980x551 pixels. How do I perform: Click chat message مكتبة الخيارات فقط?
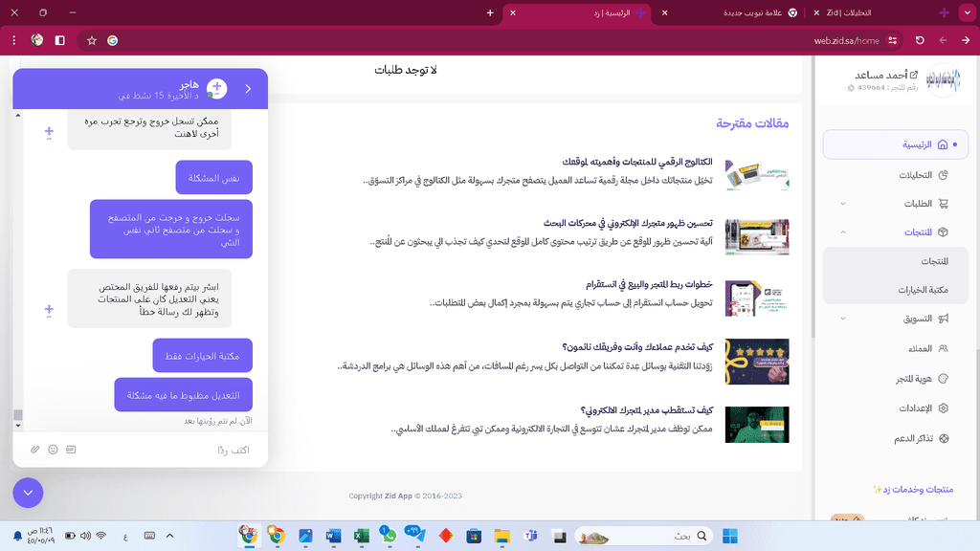pyautogui.click(x=203, y=356)
